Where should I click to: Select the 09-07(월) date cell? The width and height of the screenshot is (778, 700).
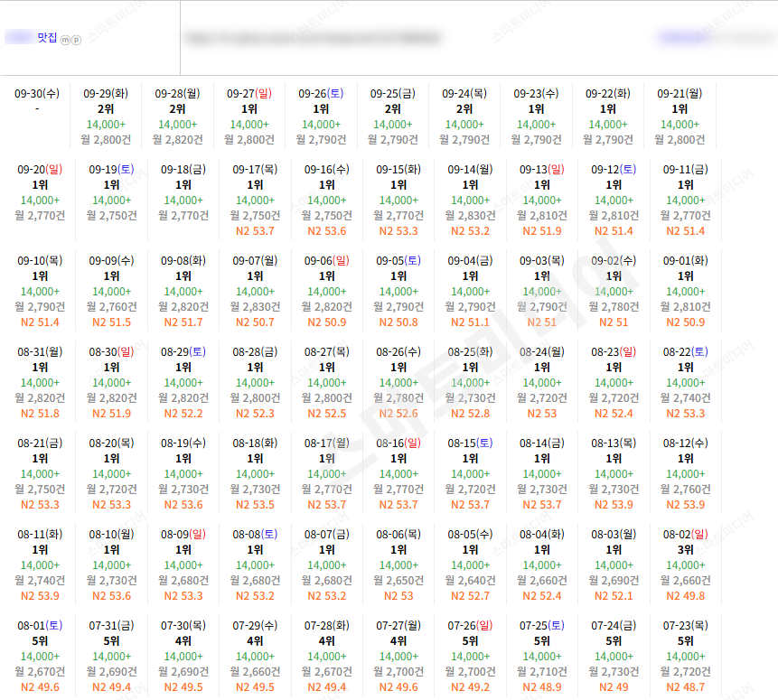[255, 291]
